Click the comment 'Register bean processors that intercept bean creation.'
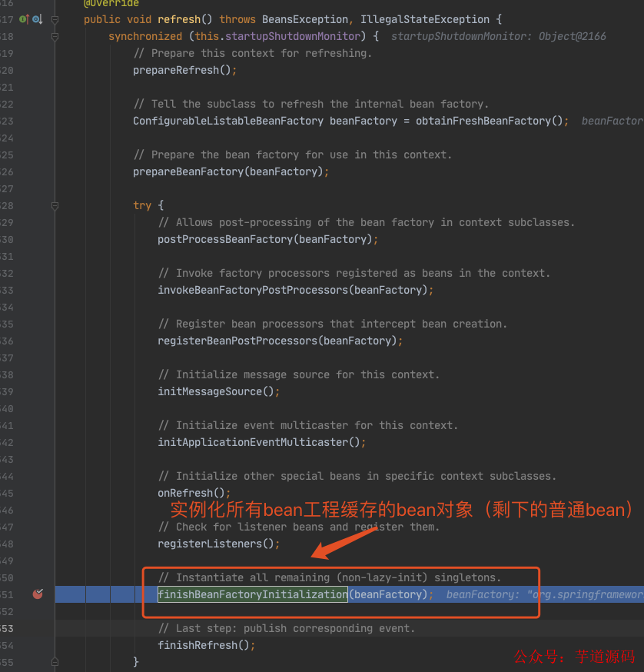Viewport: 644px width, 672px height. 333,324
